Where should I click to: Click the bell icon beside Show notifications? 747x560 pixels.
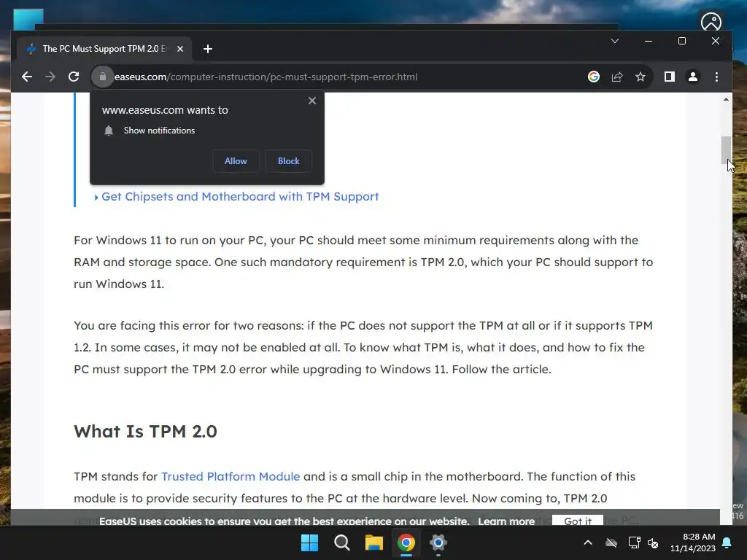tap(109, 131)
